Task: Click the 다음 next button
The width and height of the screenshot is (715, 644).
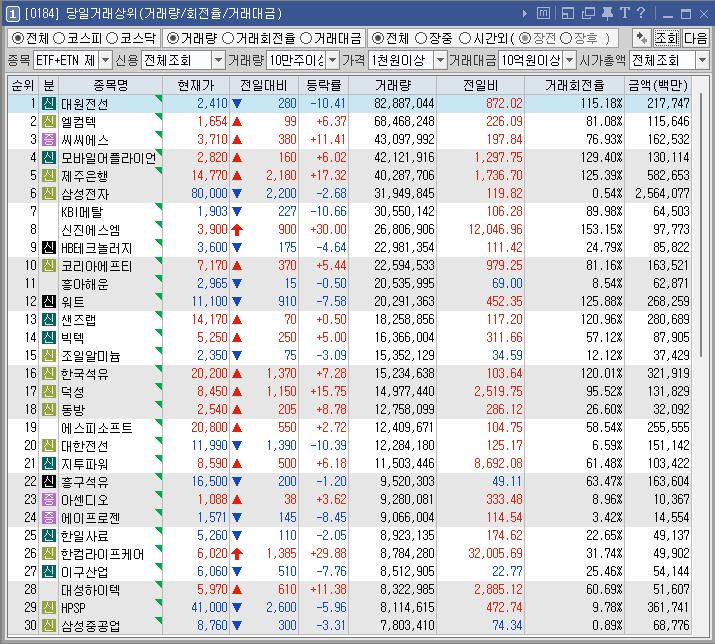Action: [x=695, y=38]
